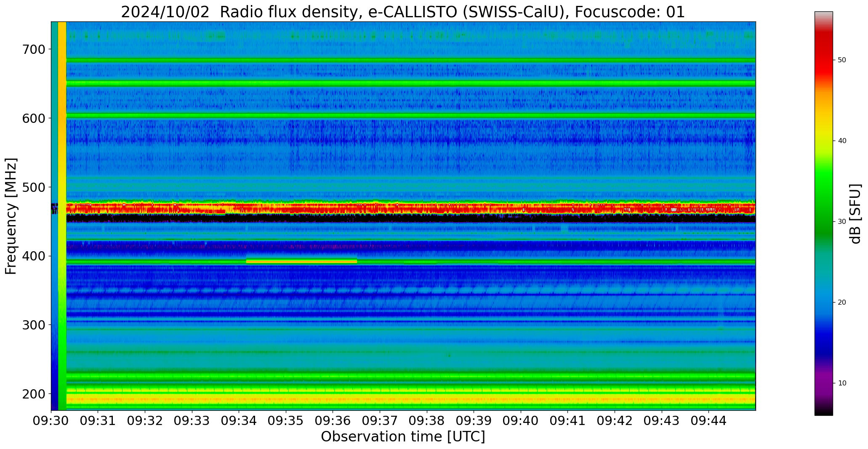Click the 09:42 time tick label
868x449 pixels.
(x=615, y=421)
